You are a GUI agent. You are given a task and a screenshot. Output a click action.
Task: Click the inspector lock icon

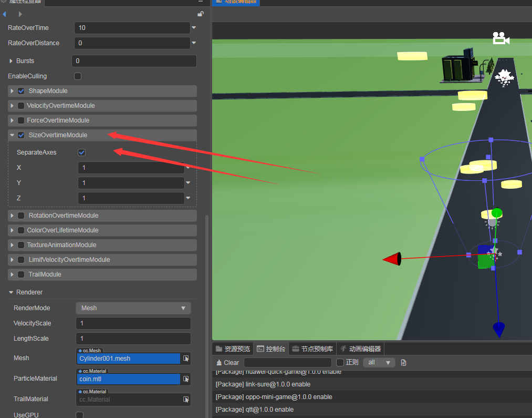tap(200, 14)
